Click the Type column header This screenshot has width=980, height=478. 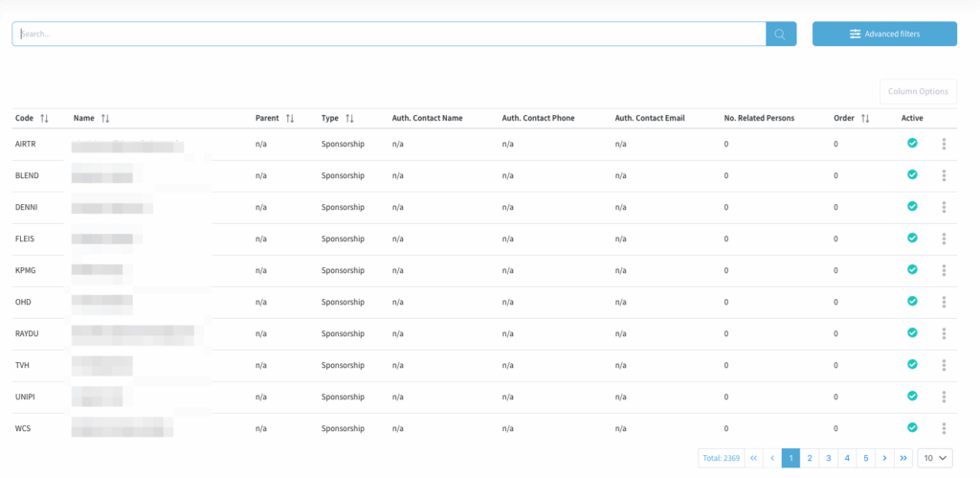[x=330, y=118]
